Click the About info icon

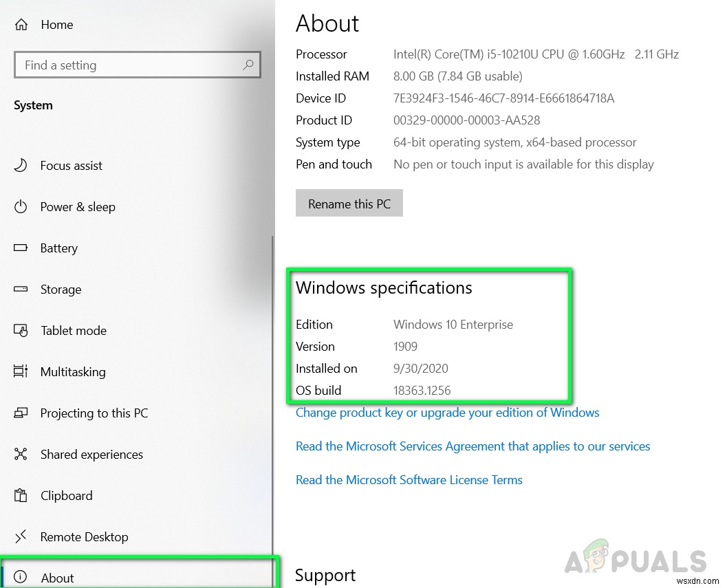pyautogui.click(x=21, y=578)
